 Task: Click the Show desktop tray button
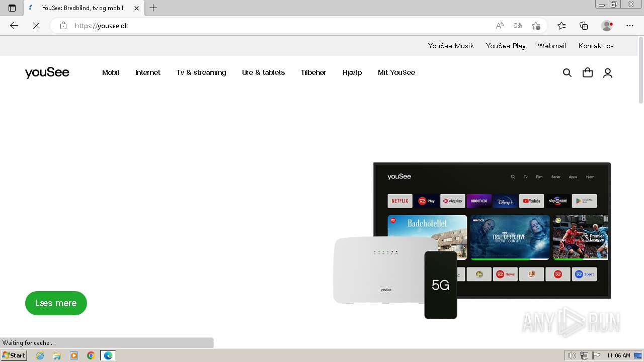click(x=638, y=355)
